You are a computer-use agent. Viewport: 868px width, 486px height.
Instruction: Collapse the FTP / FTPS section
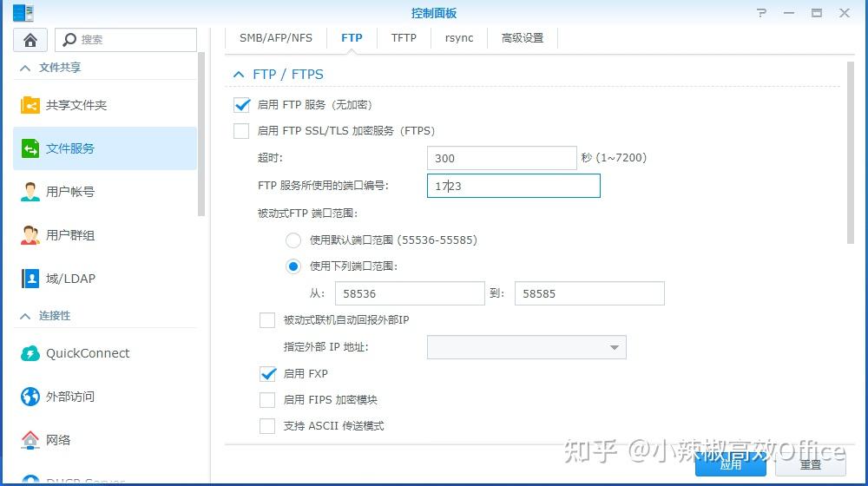tap(239, 74)
